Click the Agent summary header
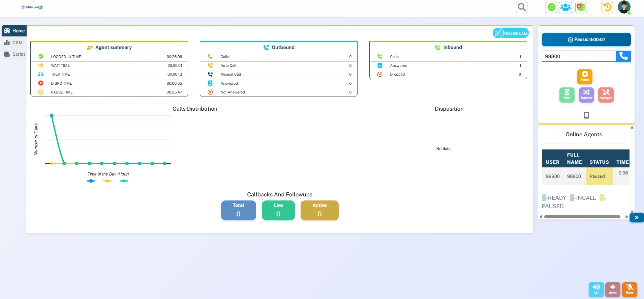 [x=109, y=47]
